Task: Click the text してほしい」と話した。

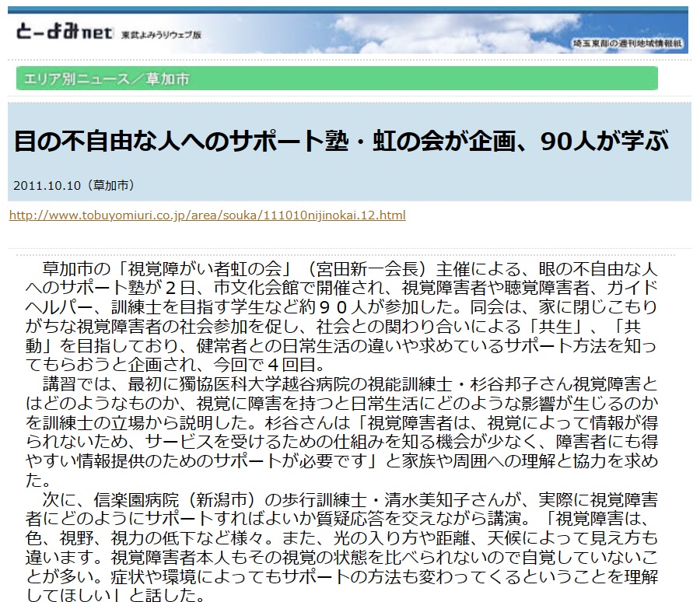Action: click(x=116, y=595)
